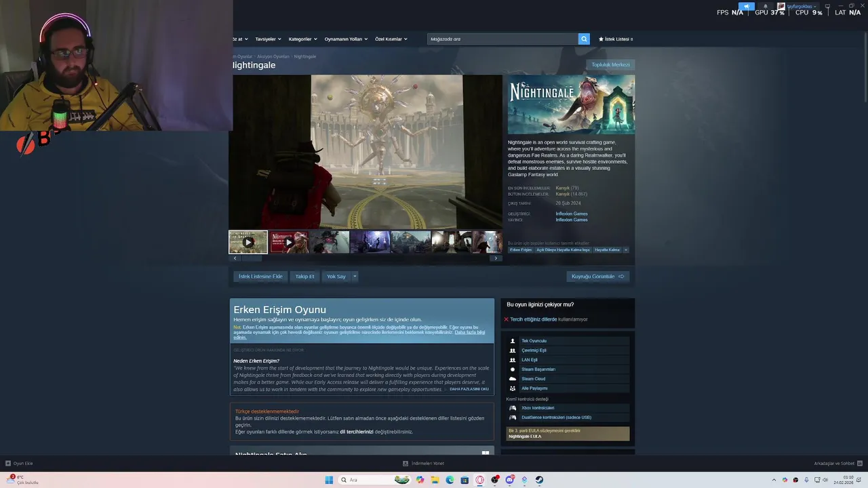
Task: Click the Aile Paylaşımı family icon
Action: tap(513, 388)
